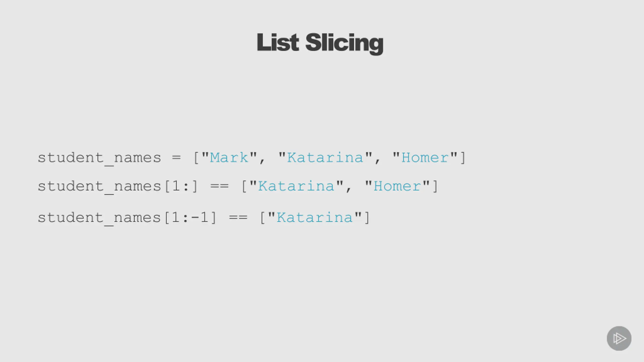The image size is (644, 362).
Task: Click student_names variable in the assignment line
Action: (x=99, y=158)
